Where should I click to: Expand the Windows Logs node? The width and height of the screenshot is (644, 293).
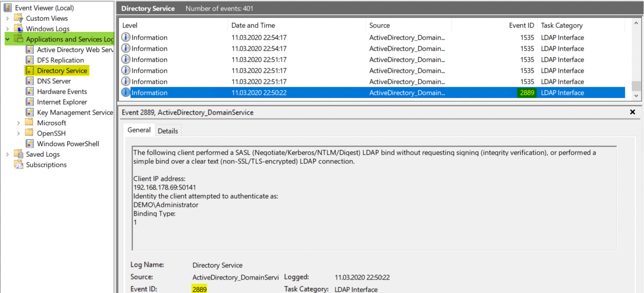click(x=8, y=29)
